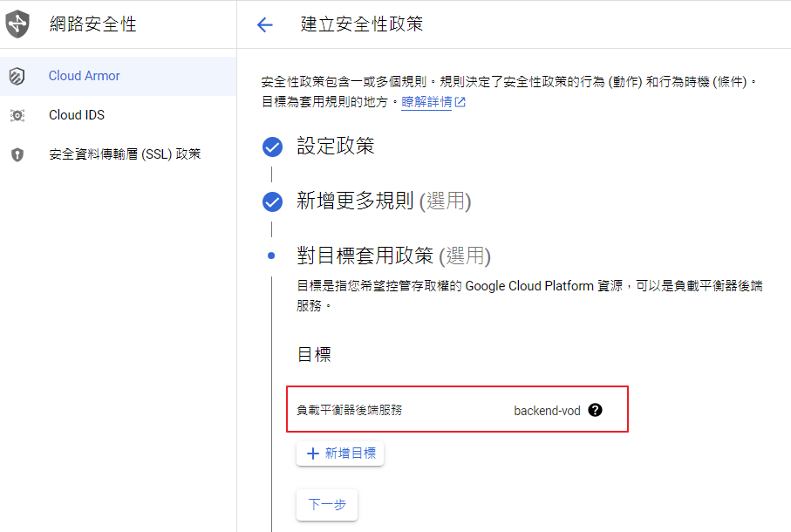Click the SSL policy shield-lock icon

[x=17, y=154]
